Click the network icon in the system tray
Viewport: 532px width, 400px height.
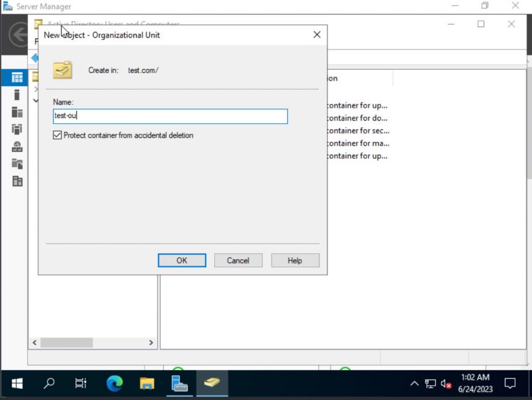point(430,383)
